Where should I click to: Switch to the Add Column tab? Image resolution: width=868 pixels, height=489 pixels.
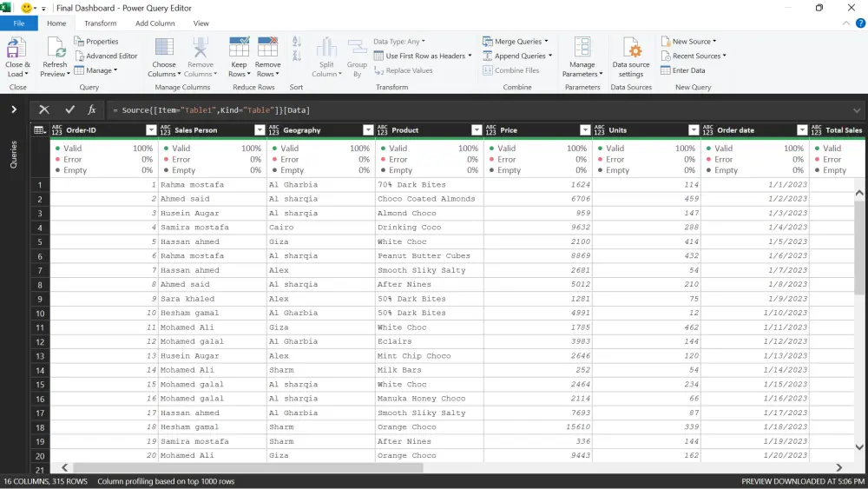[x=155, y=23]
